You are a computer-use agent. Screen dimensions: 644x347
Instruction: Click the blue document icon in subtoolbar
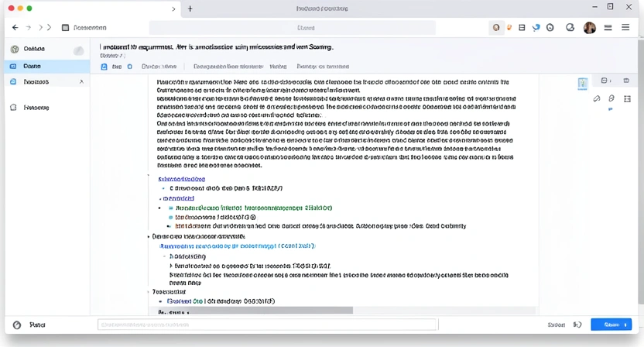pos(104,67)
